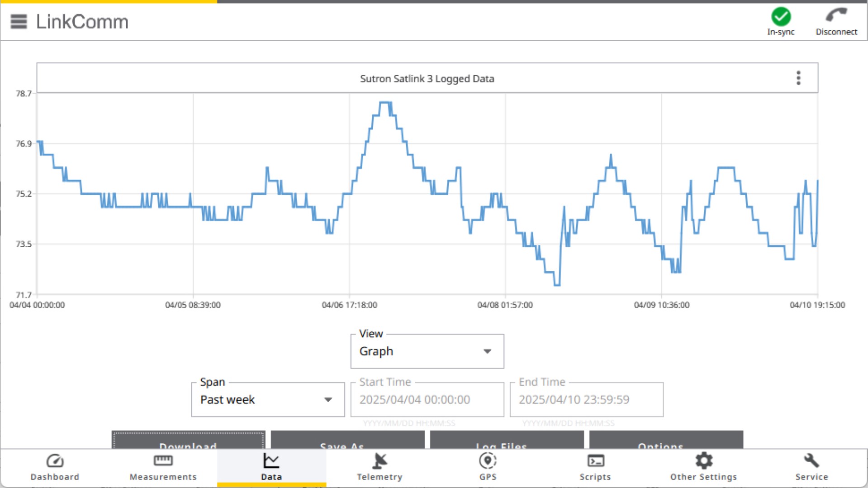Viewport: 868px width, 489px height.
Task: Click the Options button
Action: coord(666,441)
